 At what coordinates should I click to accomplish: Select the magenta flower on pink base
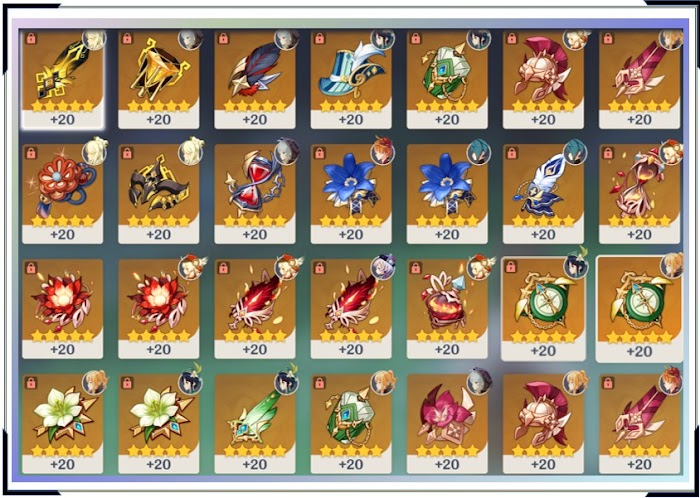447,423
